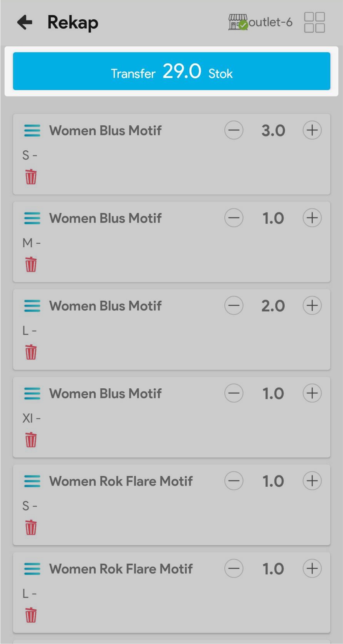This screenshot has height=644, width=343.
Task: Increase quantity of Women Blus Motif Xl
Action: click(x=312, y=393)
